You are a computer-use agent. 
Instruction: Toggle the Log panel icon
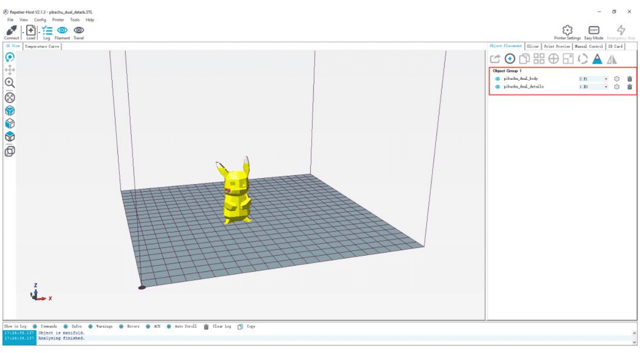pyautogui.click(x=47, y=30)
